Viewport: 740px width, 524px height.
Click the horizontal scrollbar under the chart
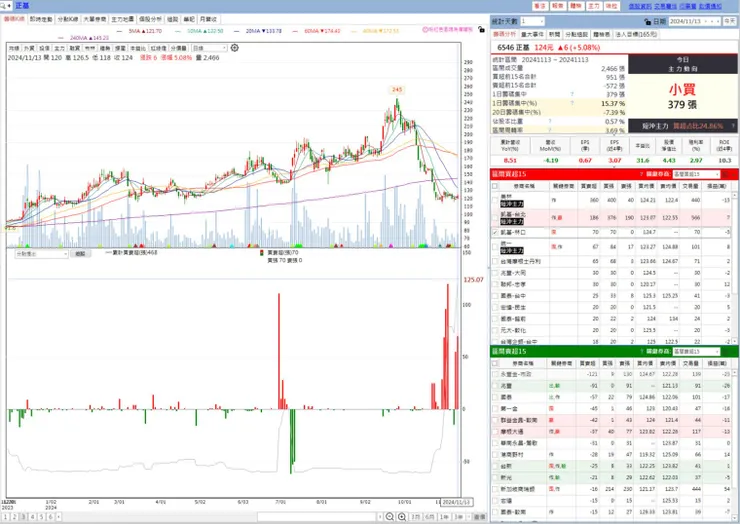pos(317,517)
